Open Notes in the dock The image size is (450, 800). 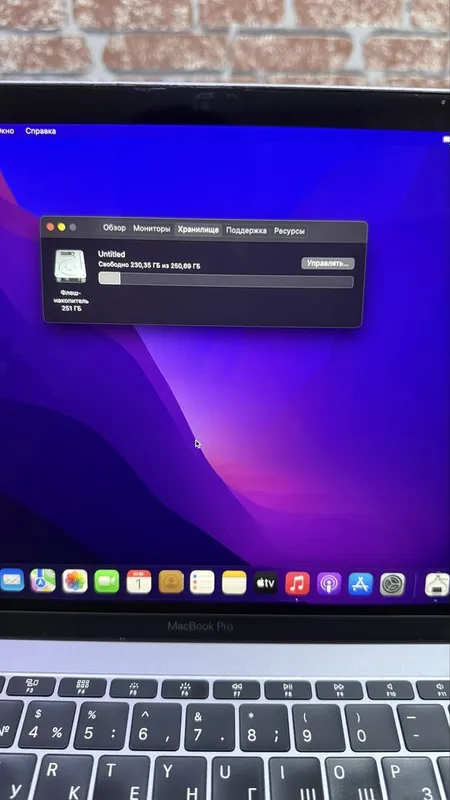tap(234, 583)
